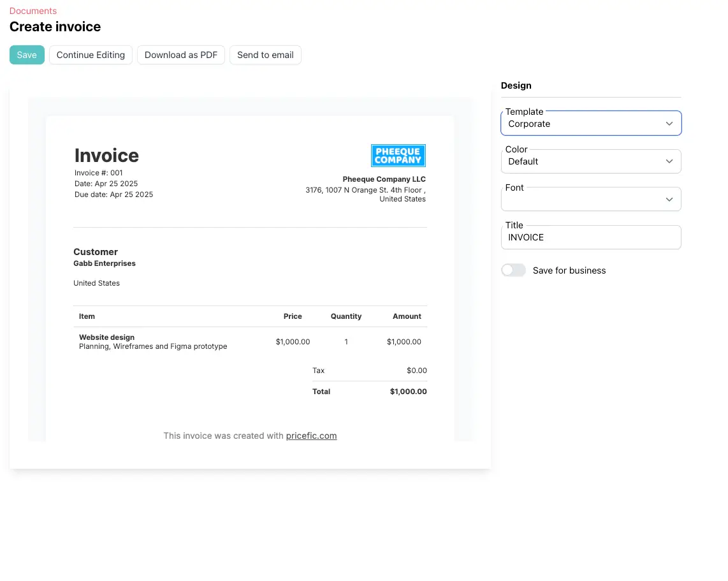The image size is (728, 581).
Task: Click the Item column header
Action: coord(87,316)
